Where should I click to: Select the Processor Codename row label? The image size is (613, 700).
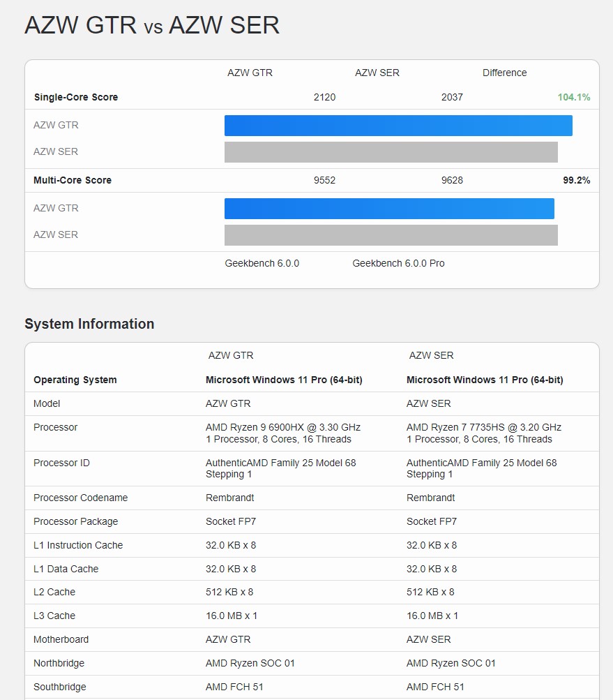click(x=81, y=498)
